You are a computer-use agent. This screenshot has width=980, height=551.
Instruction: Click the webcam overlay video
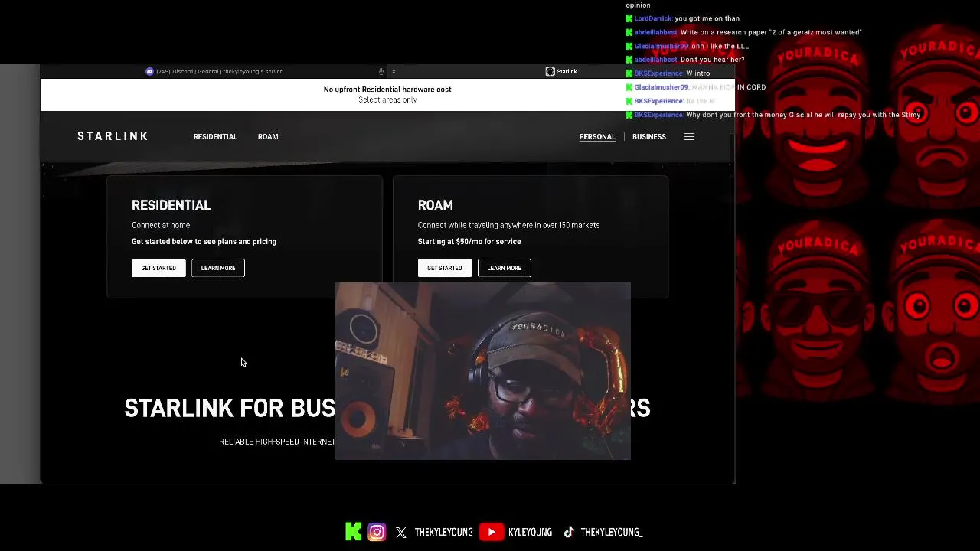[x=483, y=371]
